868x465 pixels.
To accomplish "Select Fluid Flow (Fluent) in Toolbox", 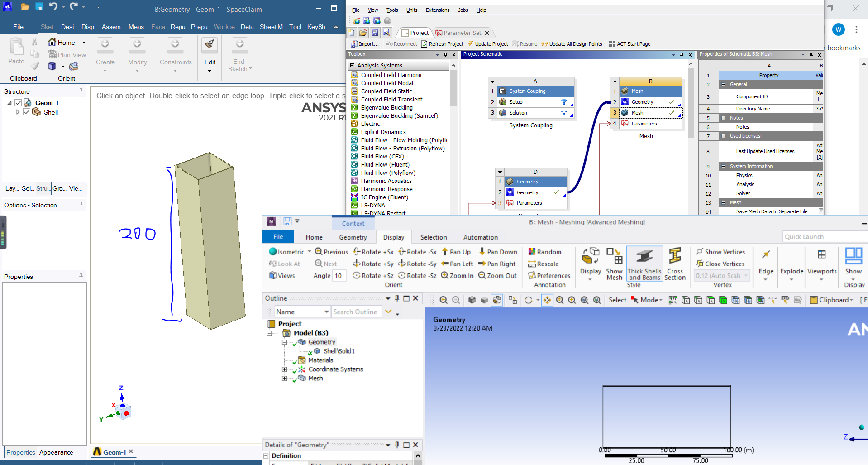I will coord(385,164).
